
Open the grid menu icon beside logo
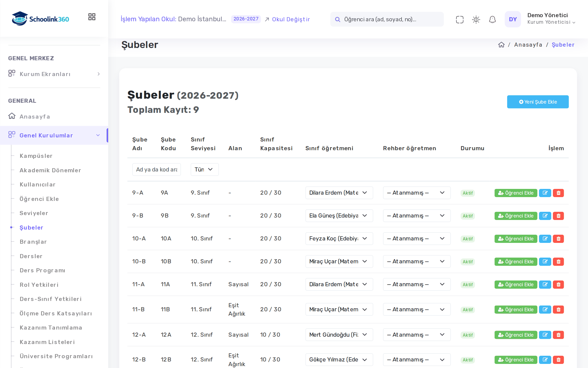[x=92, y=17]
